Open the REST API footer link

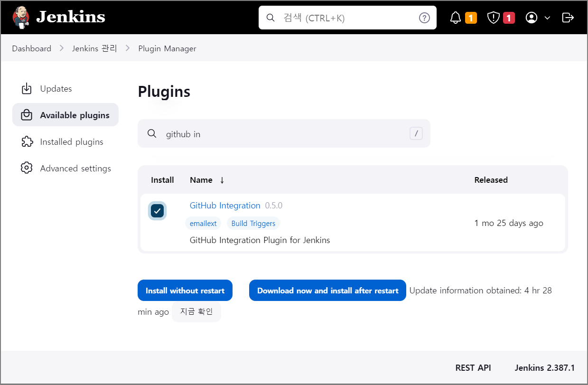473,368
